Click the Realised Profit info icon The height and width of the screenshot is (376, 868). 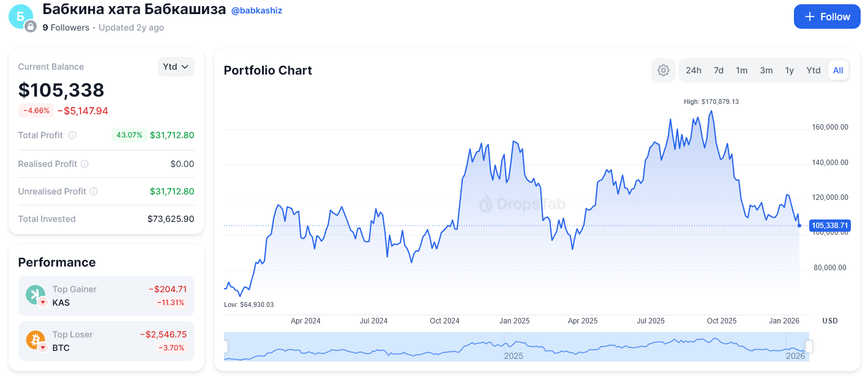[84, 164]
